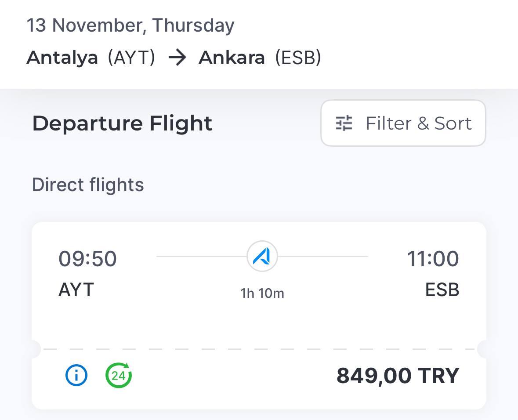Open the flight info icon
Viewport: 518px width, 420px height.
click(x=76, y=376)
